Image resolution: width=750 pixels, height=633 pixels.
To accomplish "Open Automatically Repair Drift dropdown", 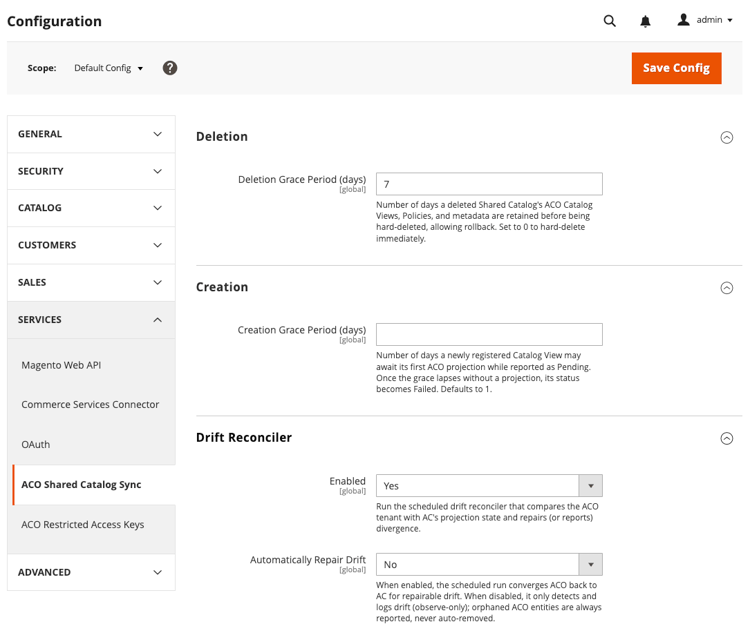I will coord(489,565).
